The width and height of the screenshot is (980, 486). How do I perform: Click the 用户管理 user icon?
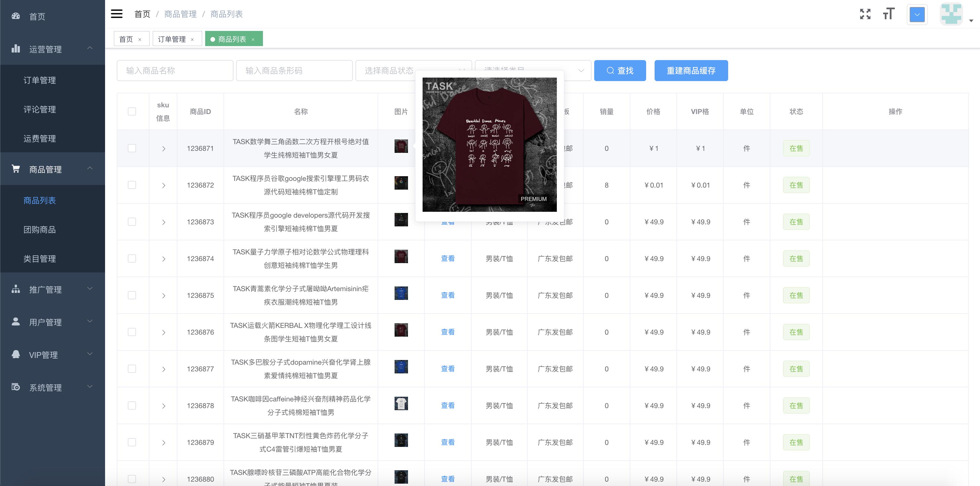coord(15,322)
